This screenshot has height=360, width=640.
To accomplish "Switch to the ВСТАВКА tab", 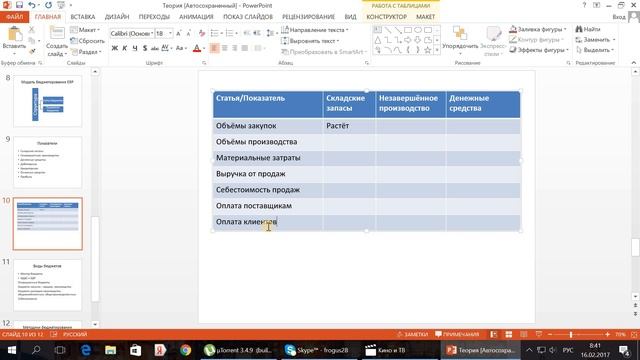I will (82, 17).
